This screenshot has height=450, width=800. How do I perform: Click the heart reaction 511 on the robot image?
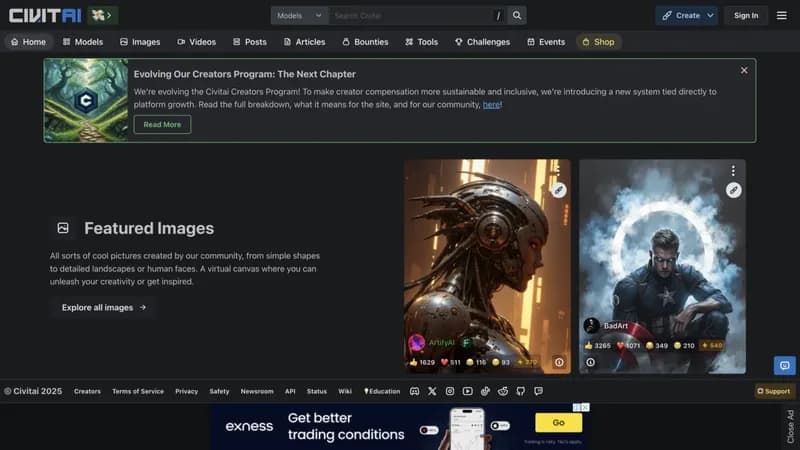[x=451, y=362]
